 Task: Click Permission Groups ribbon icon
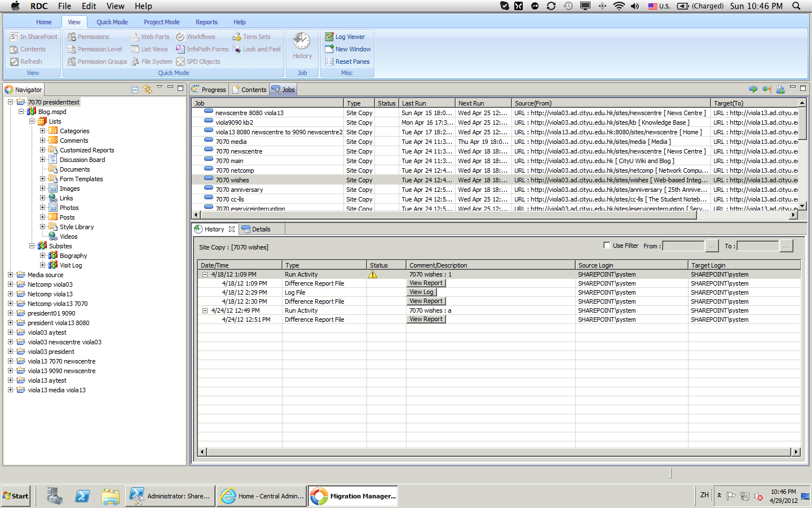72,62
